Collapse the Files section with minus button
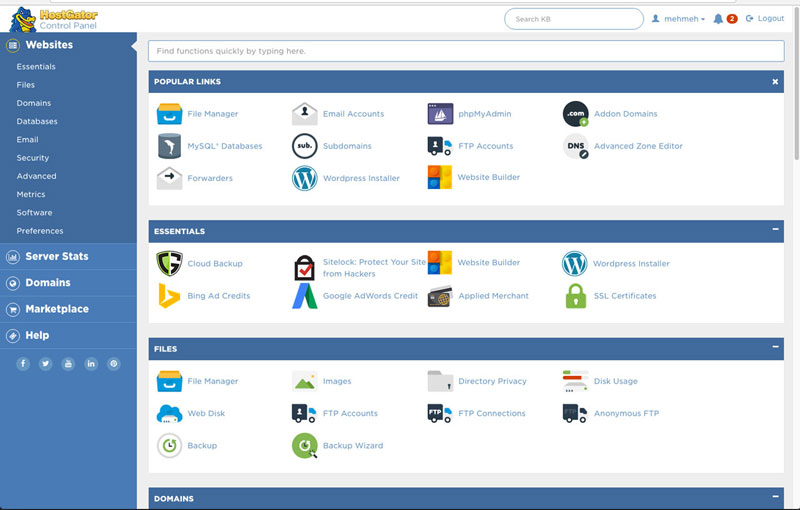 (775, 347)
